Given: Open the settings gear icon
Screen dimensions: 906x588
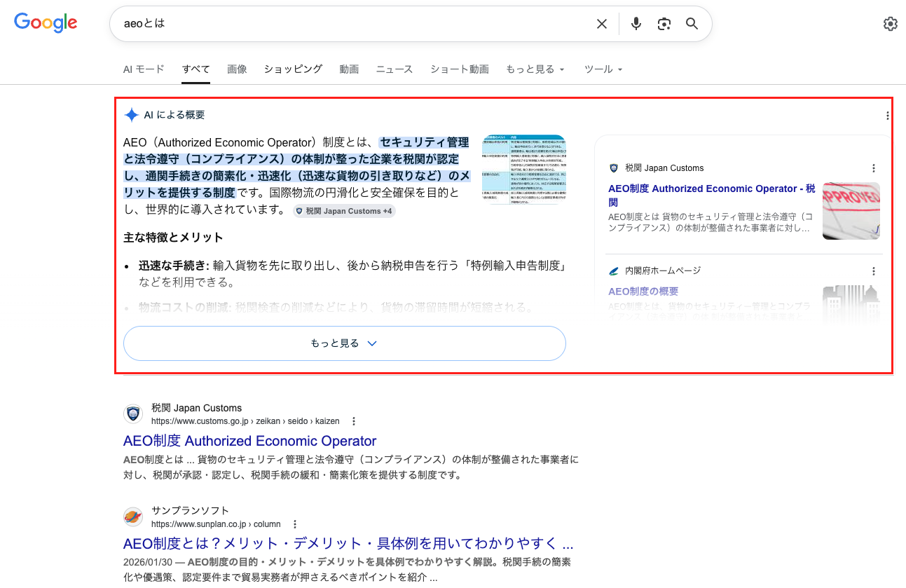Looking at the screenshot, I should [x=890, y=24].
